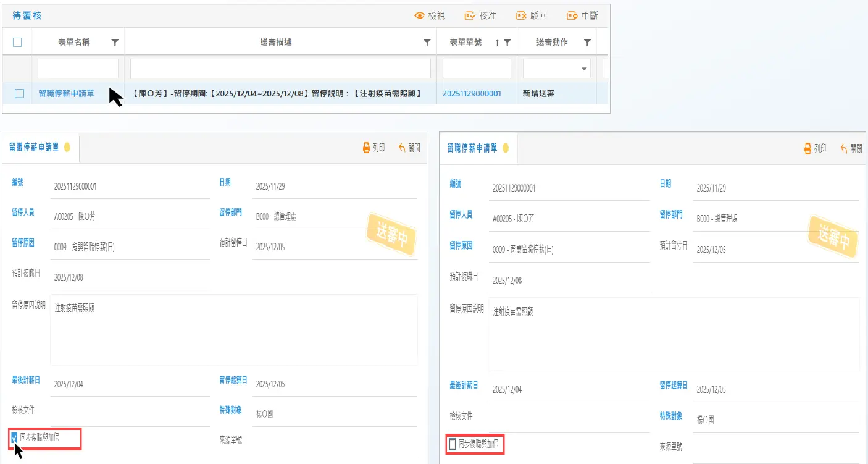Check 同步復職與加保 in right form

(x=453, y=444)
